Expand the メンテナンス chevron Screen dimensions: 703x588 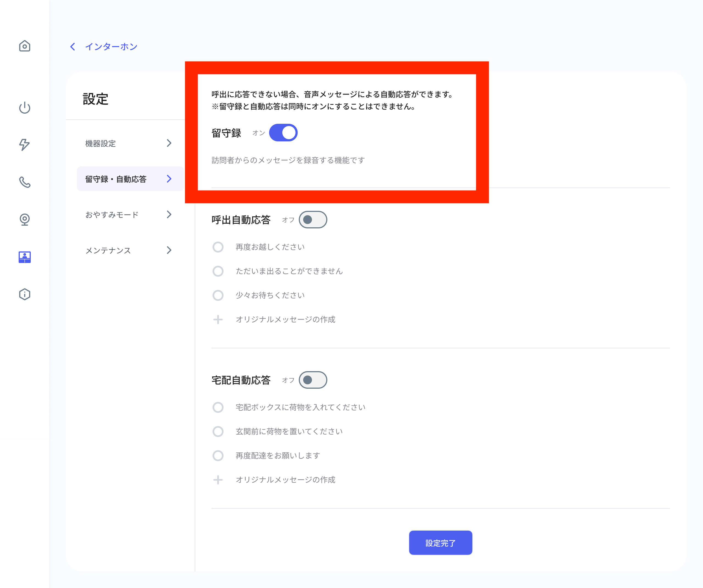(169, 250)
